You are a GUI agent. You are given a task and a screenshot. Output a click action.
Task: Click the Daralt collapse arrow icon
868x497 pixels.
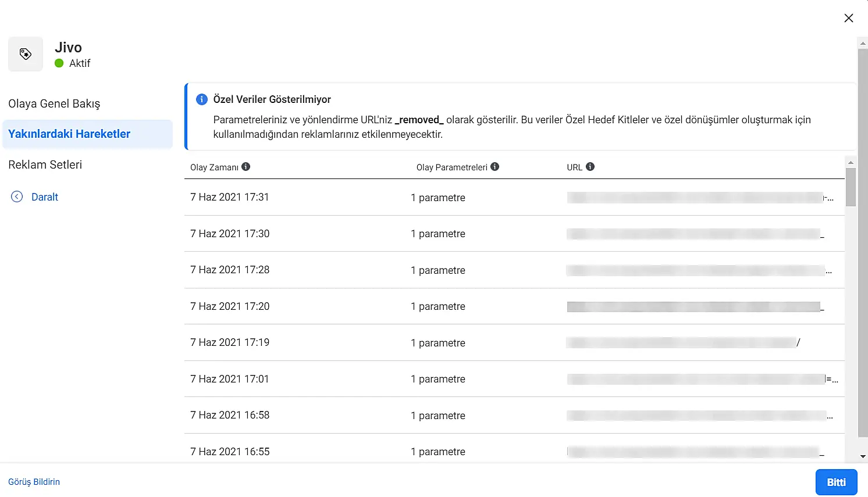(x=17, y=197)
